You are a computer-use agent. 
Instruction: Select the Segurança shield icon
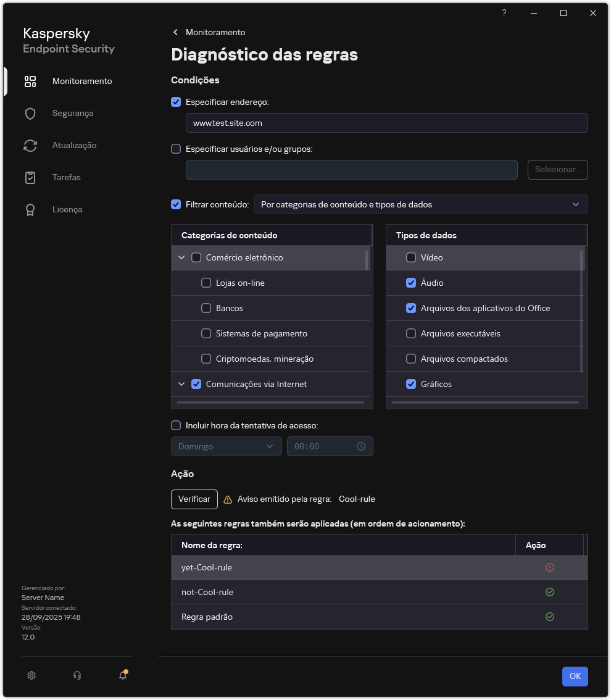pyautogui.click(x=73, y=113)
